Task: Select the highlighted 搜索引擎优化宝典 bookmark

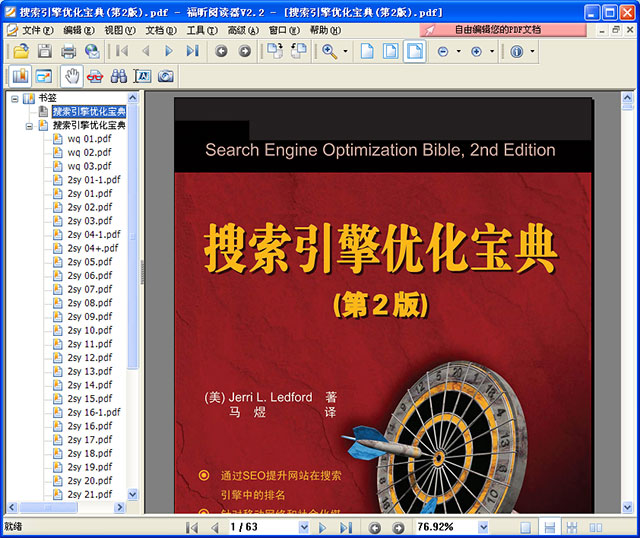Action: pos(89,111)
